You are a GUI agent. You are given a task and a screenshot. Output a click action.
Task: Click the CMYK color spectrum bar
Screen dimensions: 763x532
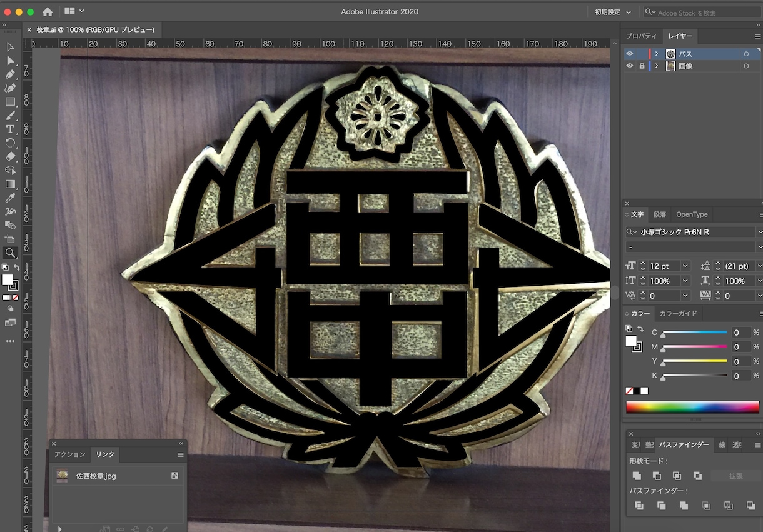point(692,407)
